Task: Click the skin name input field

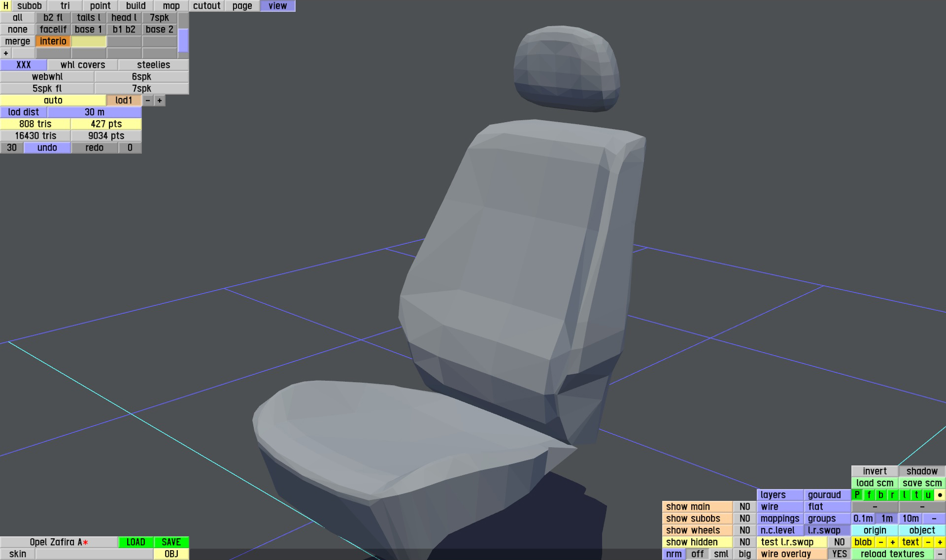Action: 94,554
